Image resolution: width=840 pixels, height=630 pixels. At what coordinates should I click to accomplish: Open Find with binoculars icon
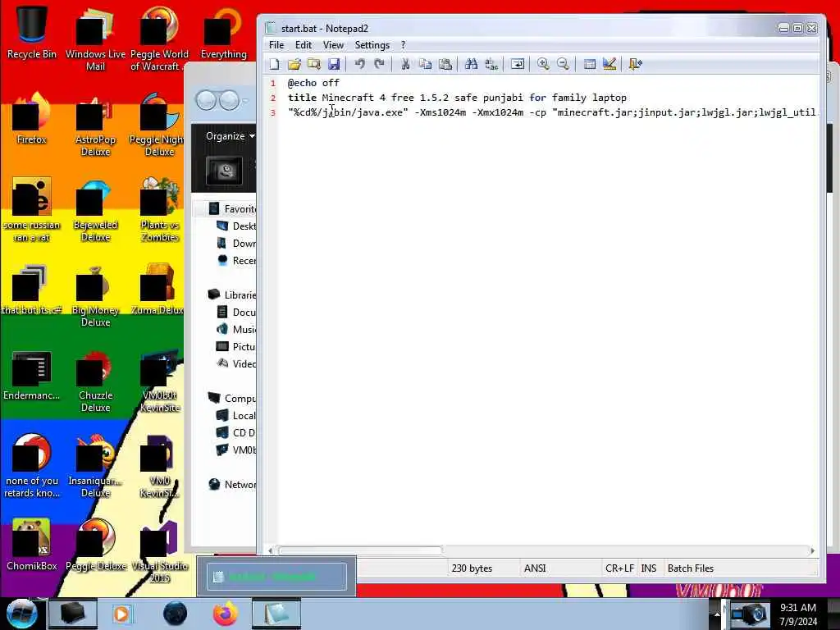(x=472, y=64)
